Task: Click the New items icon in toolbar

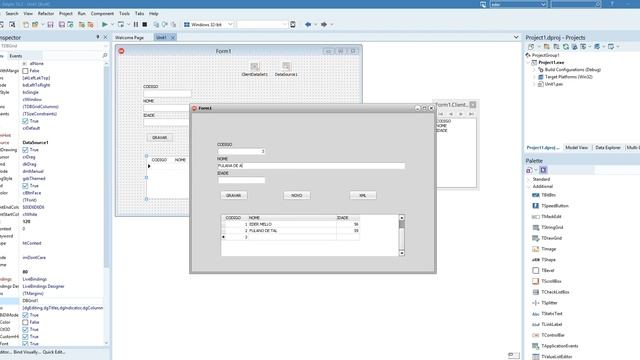Action: click(26, 24)
